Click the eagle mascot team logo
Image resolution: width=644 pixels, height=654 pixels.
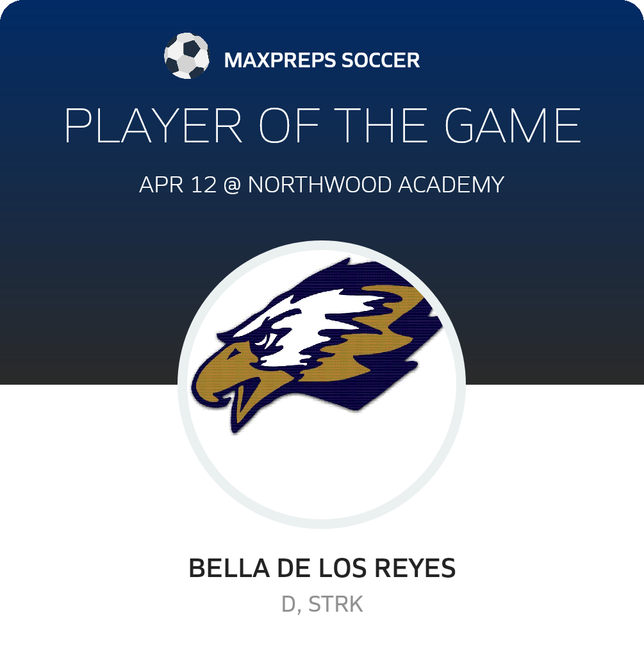pos(317,346)
